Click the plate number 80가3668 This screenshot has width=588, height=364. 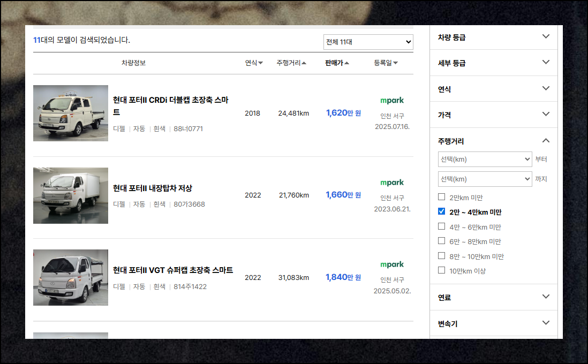(190, 204)
